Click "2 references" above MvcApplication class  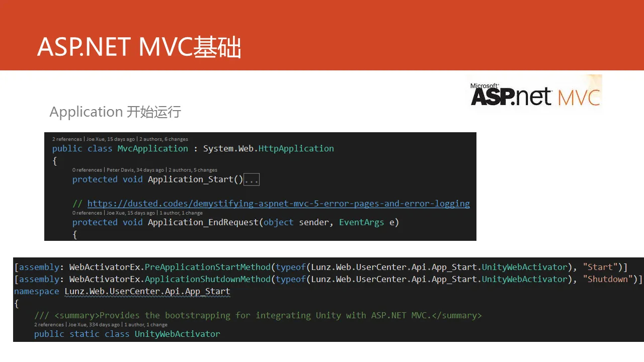[67, 139]
